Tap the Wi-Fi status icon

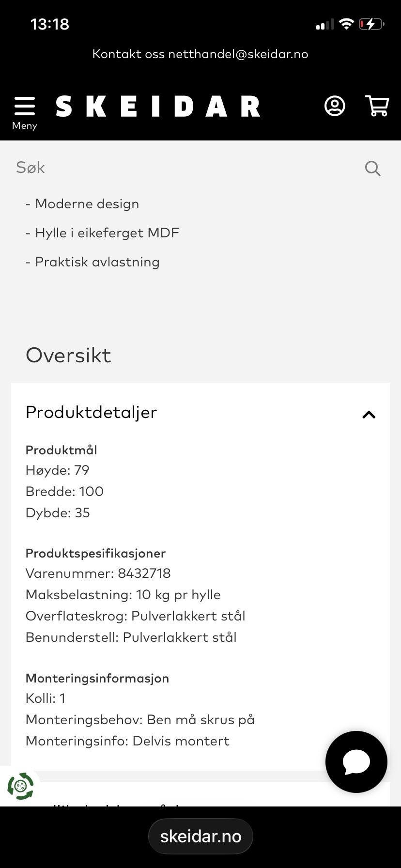(346, 24)
